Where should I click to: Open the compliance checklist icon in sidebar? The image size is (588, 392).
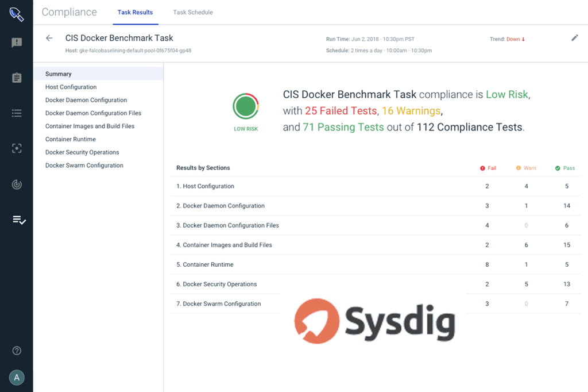[19, 220]
